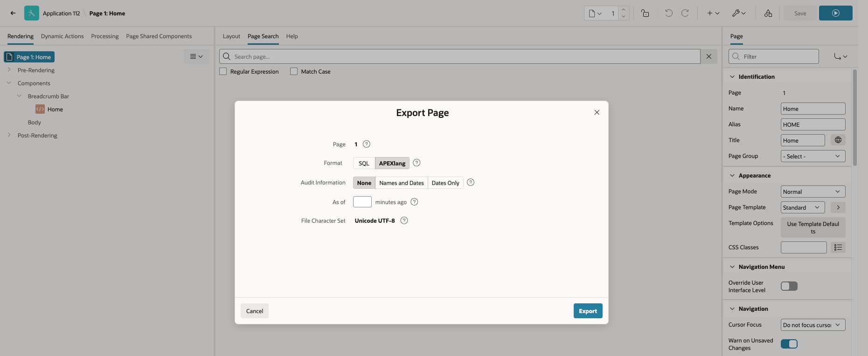Image resolution: width=868 pixels, height=356 pixels.
Task: Open the Title translation globe icon
Action: point(838,140)
